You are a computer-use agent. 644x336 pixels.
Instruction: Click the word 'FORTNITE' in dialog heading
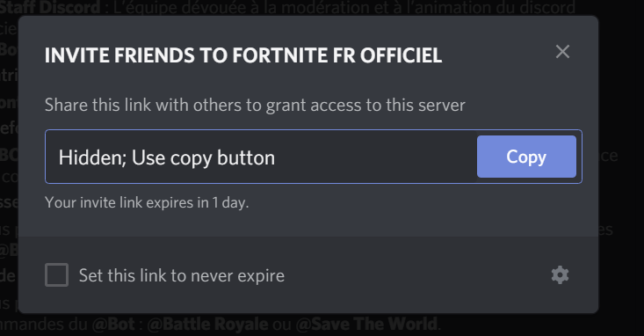click(x=280, y=55)
